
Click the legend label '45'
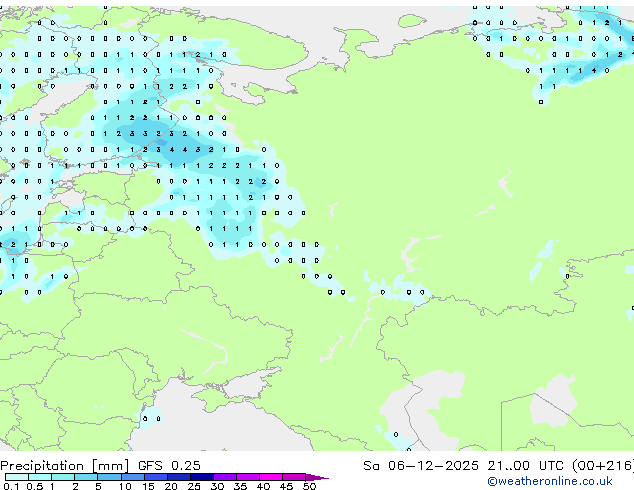click(287, 486)
